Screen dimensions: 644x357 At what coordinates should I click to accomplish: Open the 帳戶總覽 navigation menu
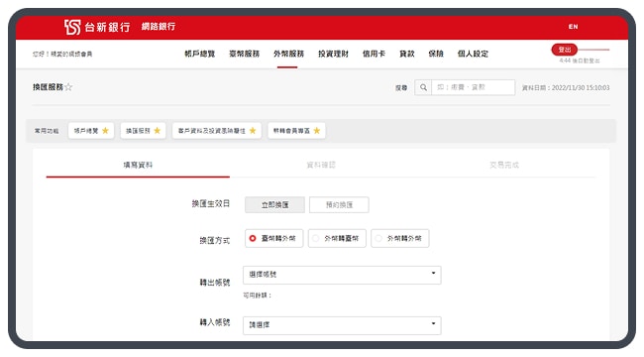[200, 54]
